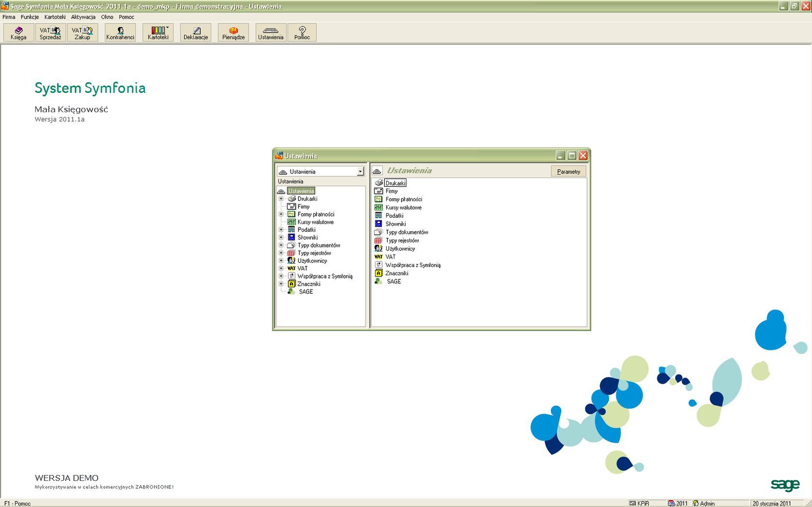The image size is (812, 507).
Task: Expand the Drukarki tree node
Action: tap(281, 199)
